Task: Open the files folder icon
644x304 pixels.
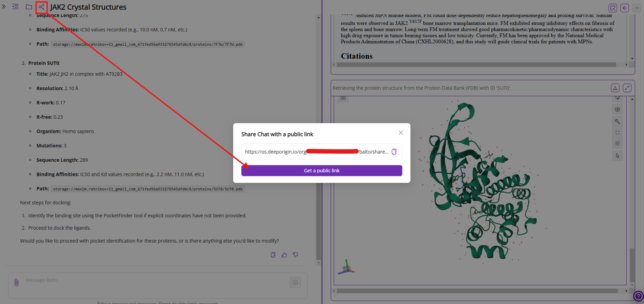Action: [x=29, y=7]
